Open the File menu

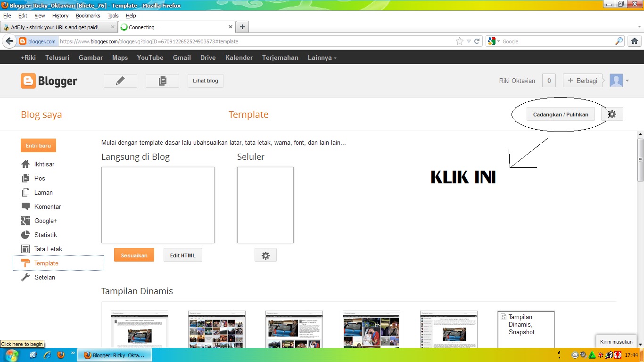click(7, 16)
